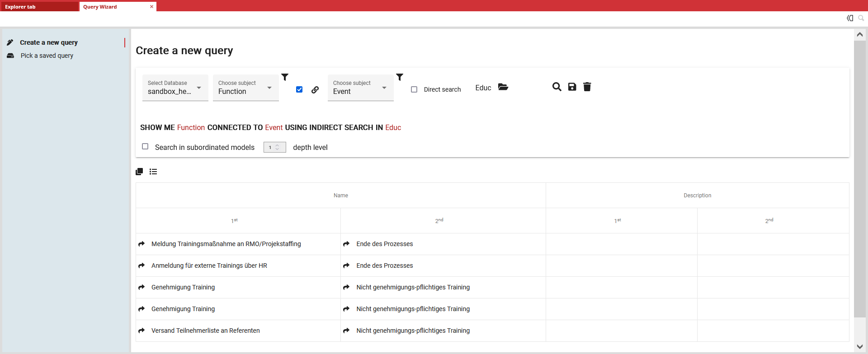The height and width of the screenshot is (354, 868).
Task: Expand the Function subject dropdown
Action: pos(245,88)
